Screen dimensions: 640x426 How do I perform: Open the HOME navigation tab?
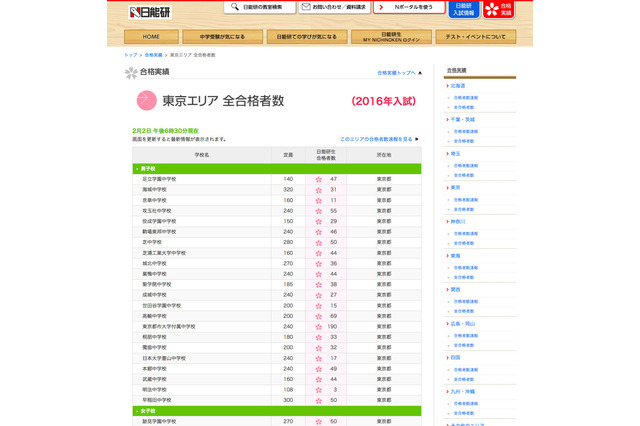click(151, 37)
